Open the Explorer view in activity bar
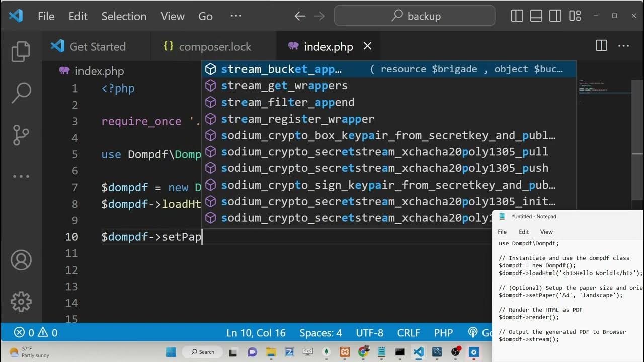644x362 pixels. 21,52
